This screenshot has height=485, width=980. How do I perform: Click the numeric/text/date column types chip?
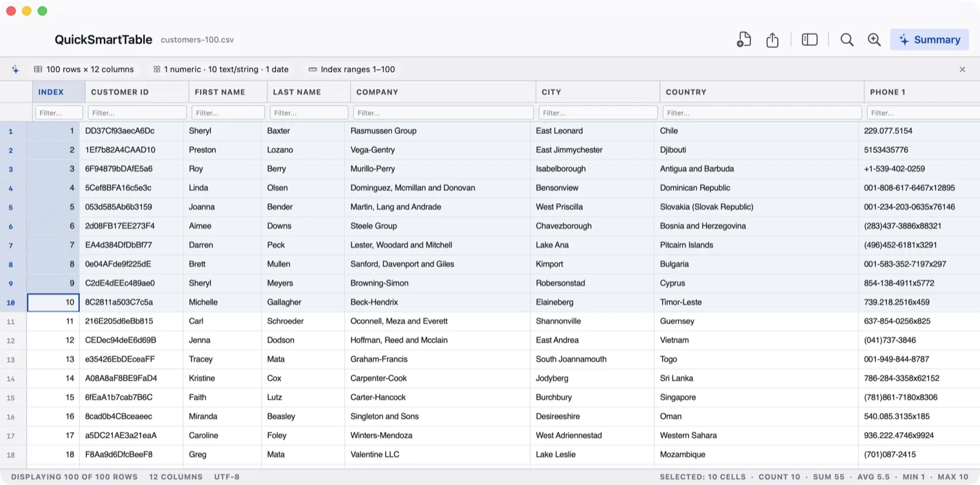(220, 69)
